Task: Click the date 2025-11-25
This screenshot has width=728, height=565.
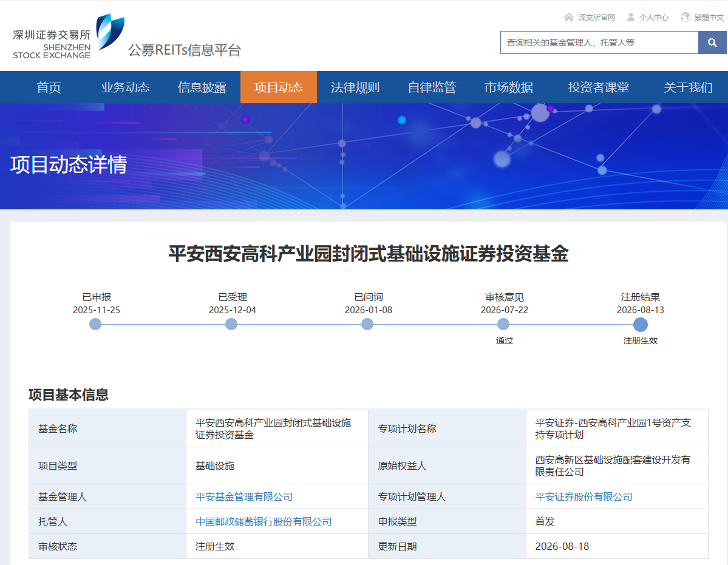Action: point(97,310)
